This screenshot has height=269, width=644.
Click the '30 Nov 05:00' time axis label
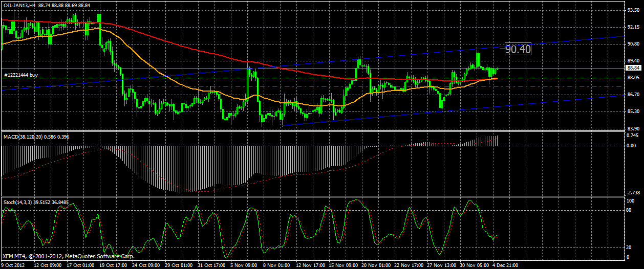[x=474, y=265]
